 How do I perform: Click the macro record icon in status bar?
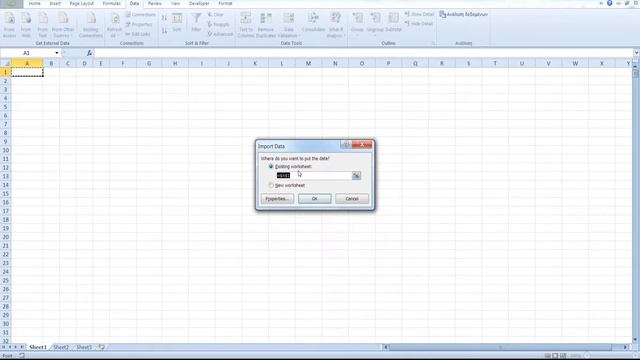[22, 356]
